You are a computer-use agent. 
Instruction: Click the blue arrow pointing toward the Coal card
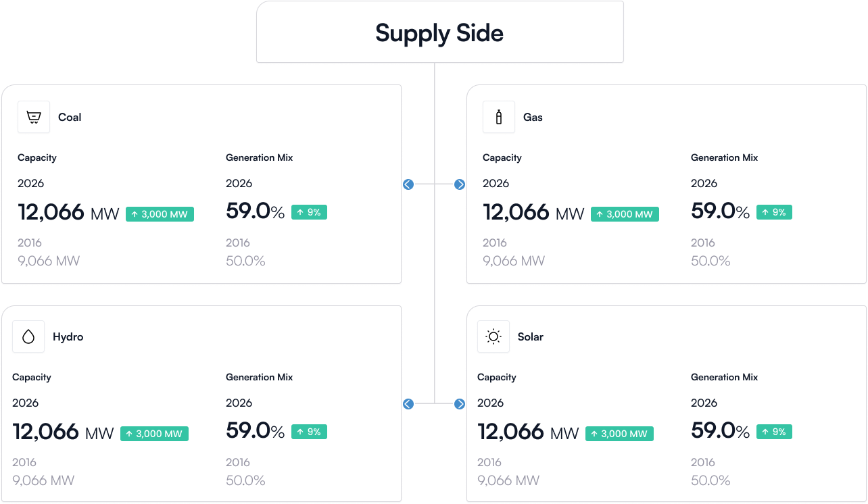pyautogui.click(x=408, y=184)
